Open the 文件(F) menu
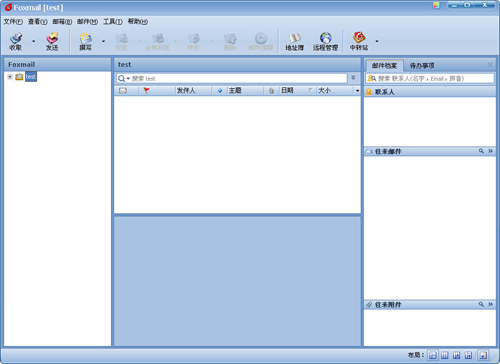500x364 pixels. click(x=13, y=22)
